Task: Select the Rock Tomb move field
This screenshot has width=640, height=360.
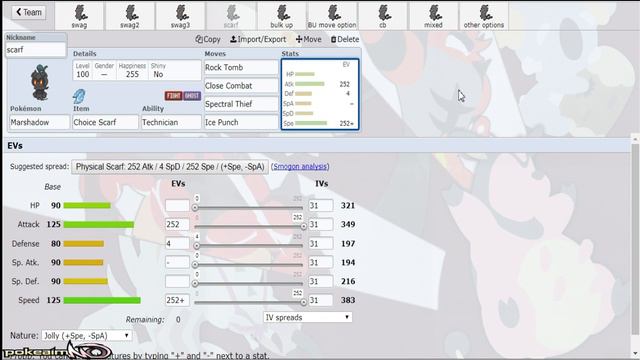Action: [x=241, y=68]
